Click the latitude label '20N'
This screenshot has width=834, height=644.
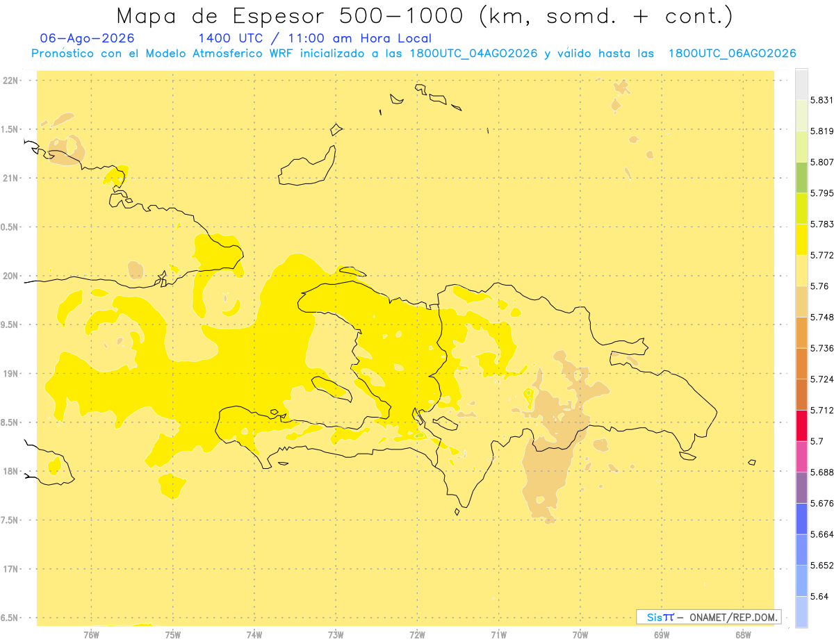click(x=11, y=276)
